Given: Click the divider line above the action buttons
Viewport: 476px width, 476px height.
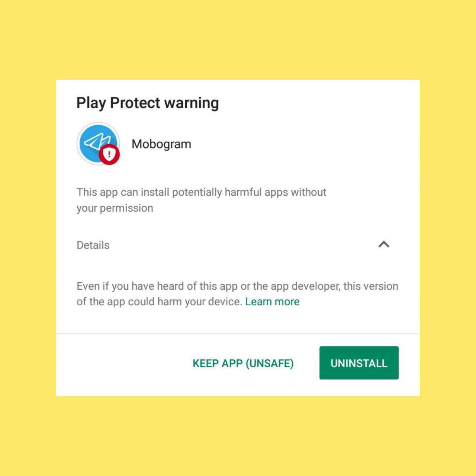Looking at the screenshot, I should (238, 334).
